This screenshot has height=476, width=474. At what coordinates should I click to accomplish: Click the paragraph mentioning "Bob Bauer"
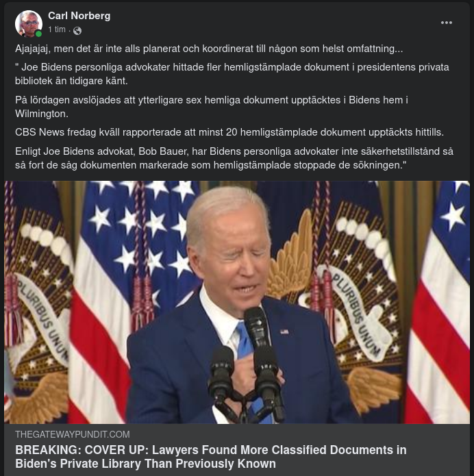[x=232, y=158]
